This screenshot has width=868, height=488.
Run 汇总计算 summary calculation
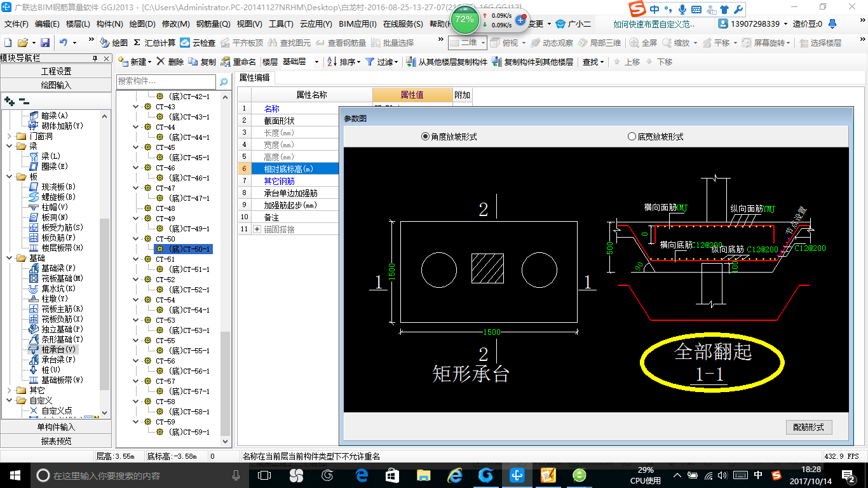(154, 43)
